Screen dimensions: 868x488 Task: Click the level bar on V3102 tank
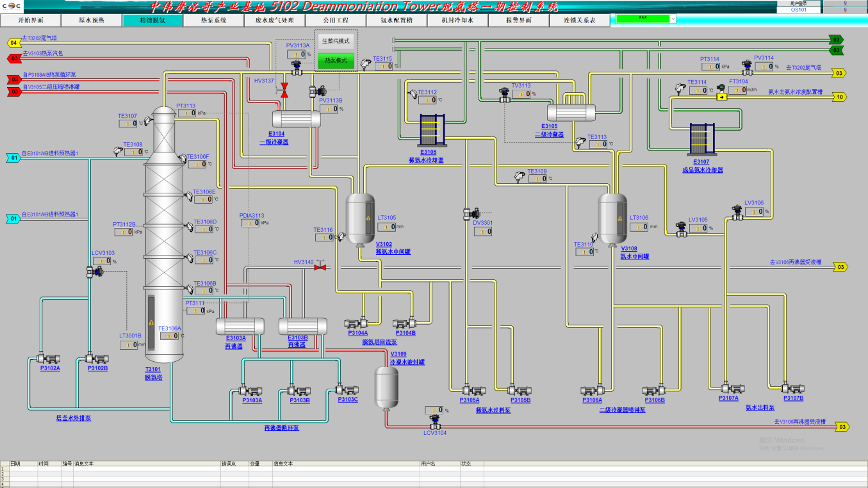tap(368, 219)
